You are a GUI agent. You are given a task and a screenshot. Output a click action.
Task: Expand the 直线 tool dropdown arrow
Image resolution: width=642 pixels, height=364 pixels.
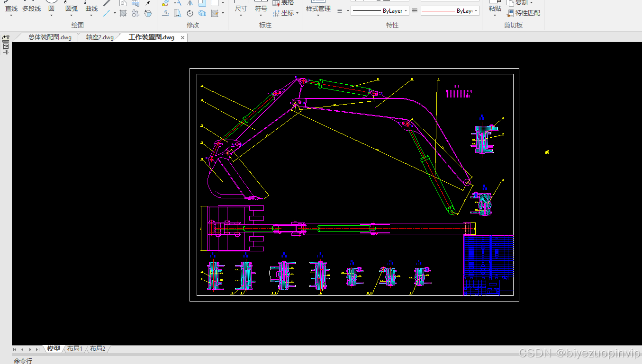click(11, 15)
